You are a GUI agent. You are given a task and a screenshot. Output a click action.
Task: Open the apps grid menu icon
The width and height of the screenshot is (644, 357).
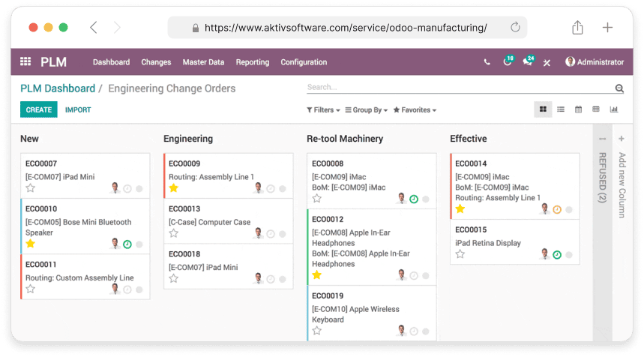(25, 62)
